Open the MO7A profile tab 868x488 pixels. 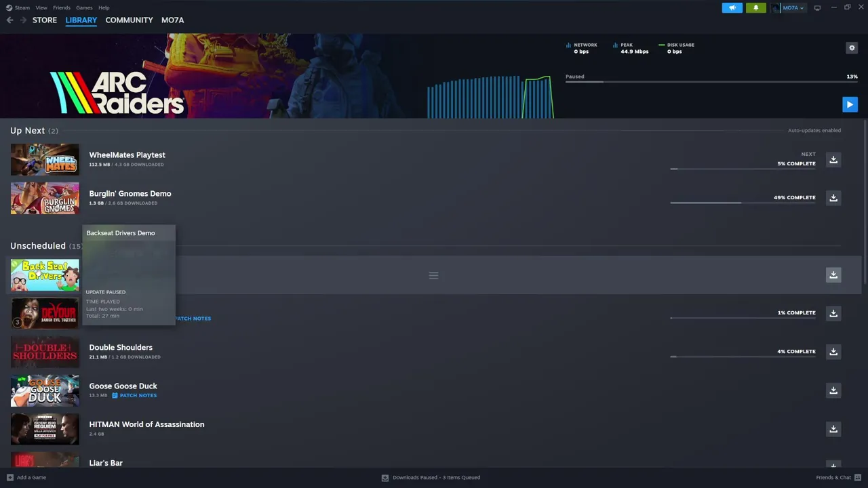pos(172,20)
